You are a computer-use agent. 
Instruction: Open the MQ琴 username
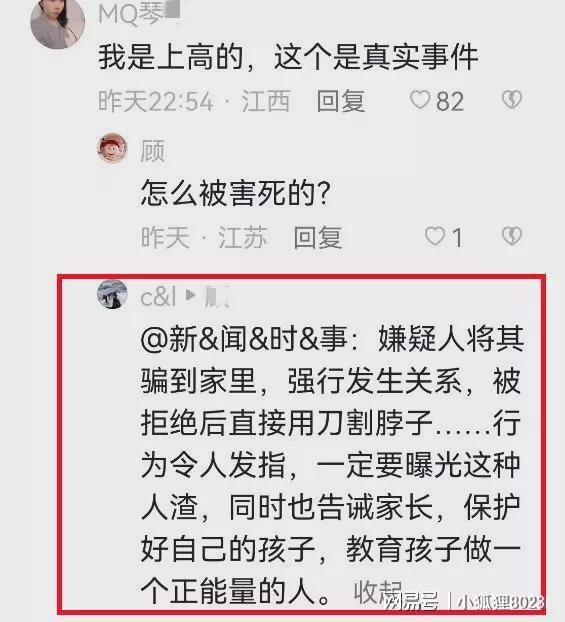point(139,14)
